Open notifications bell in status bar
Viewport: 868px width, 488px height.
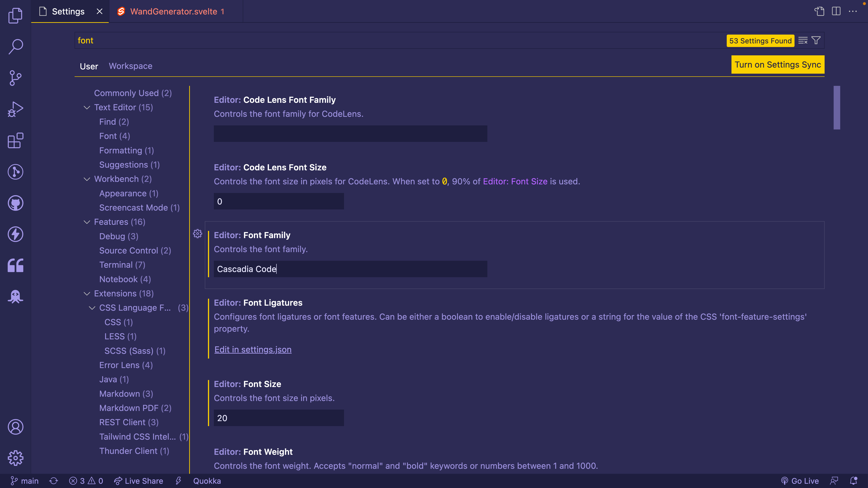[854, 481]
